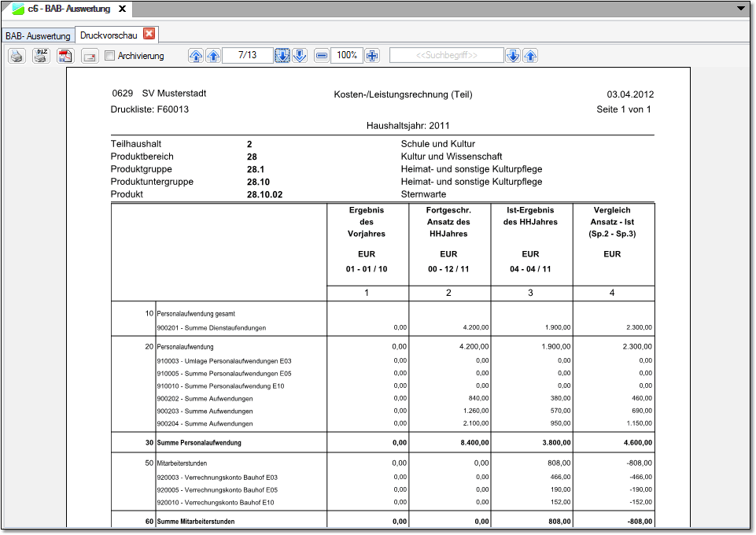Click the send by mail icon

(x=90, y=56)
